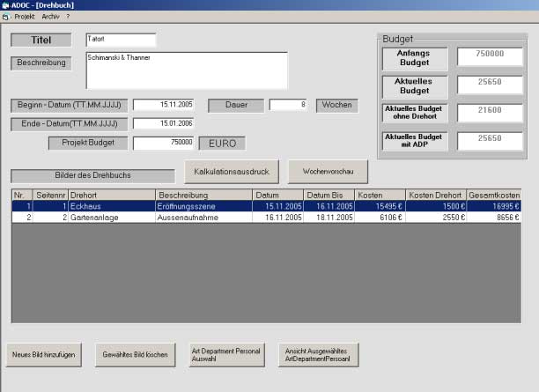Open the Archiv menu
Viewport: 539px width, 392px height.
pyautogui.click(x=50, y=17)
